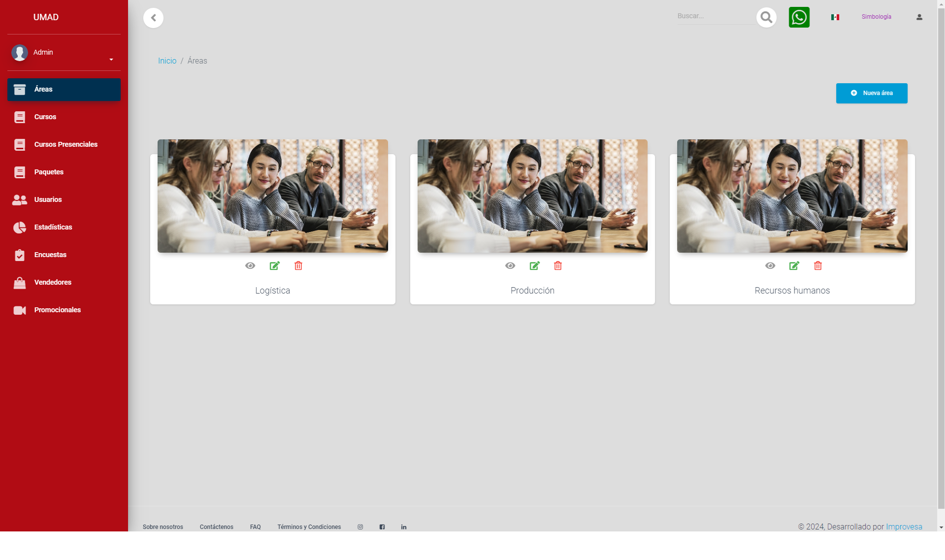945x560 pixels.
Task: View the Producción area via eye icon
Action: [x=510, y=266]
